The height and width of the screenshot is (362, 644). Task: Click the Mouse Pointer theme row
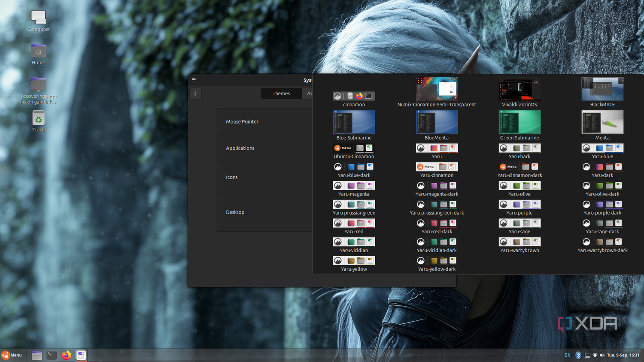264,122
